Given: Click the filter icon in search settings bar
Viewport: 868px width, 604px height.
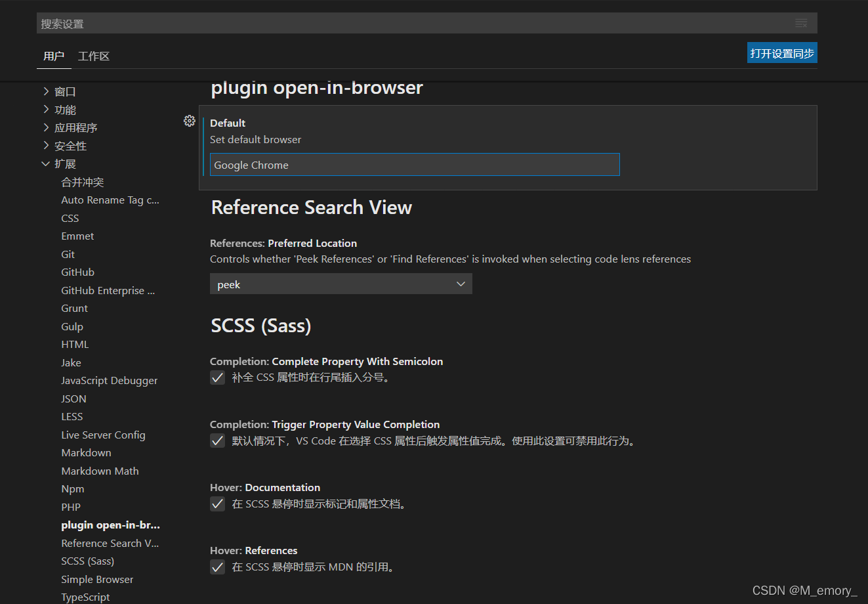Looking at the screenshot, I should click(x=801, y=24).
